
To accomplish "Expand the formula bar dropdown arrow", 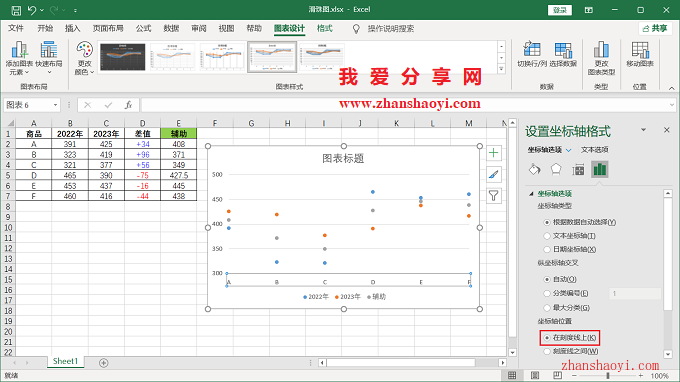I will (672, 105).
